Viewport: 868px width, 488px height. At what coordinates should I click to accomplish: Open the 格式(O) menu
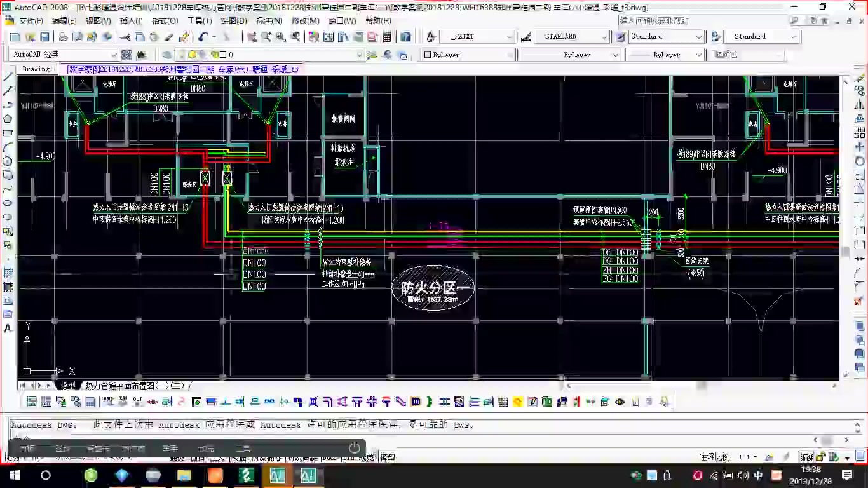click(165, 20)
